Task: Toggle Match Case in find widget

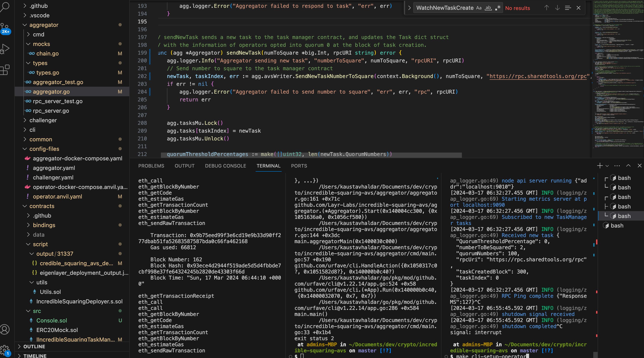Action: tap(479, 8)
